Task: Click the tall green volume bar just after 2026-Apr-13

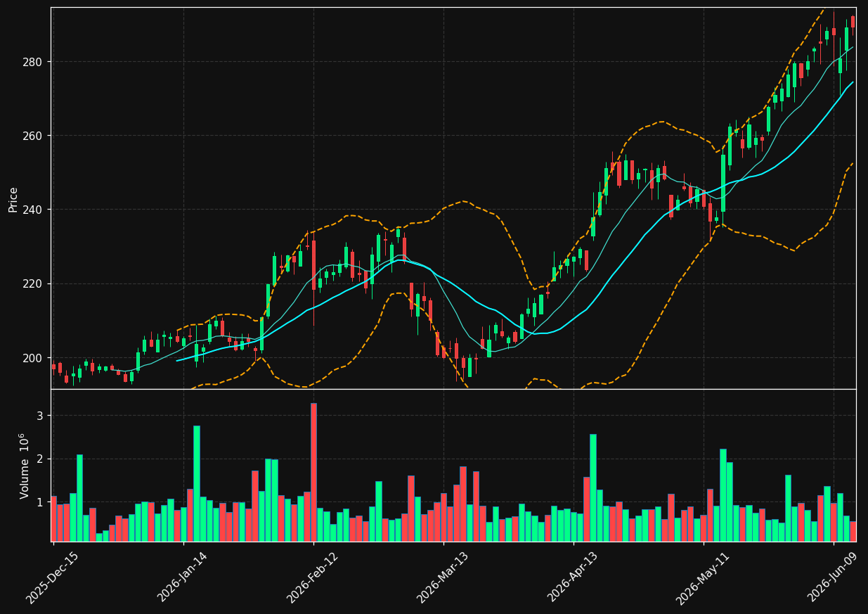Action: [593, 487]
